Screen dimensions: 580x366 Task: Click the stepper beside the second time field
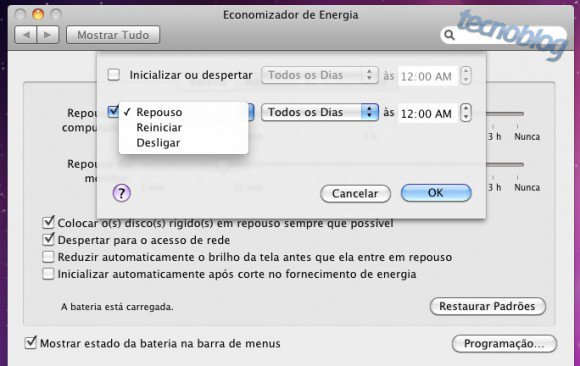point(466,113)
